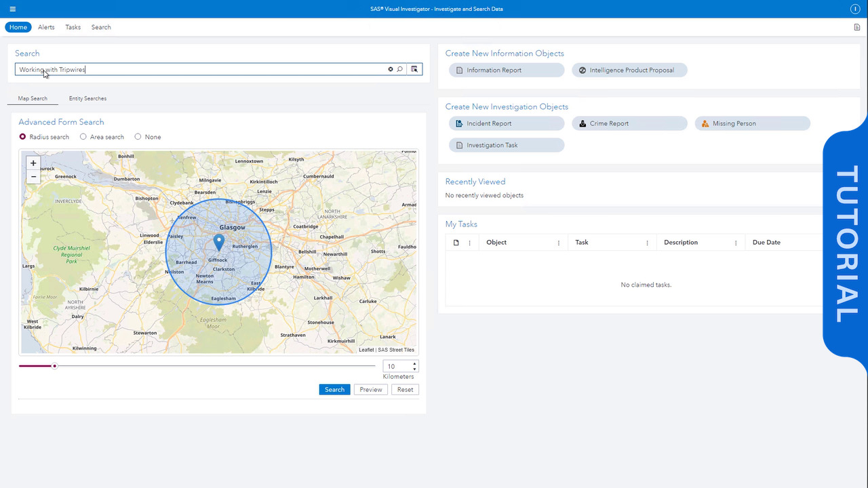868x488 pixels.
Task: Click the Investigation Task icon
Action: [459, 145]
